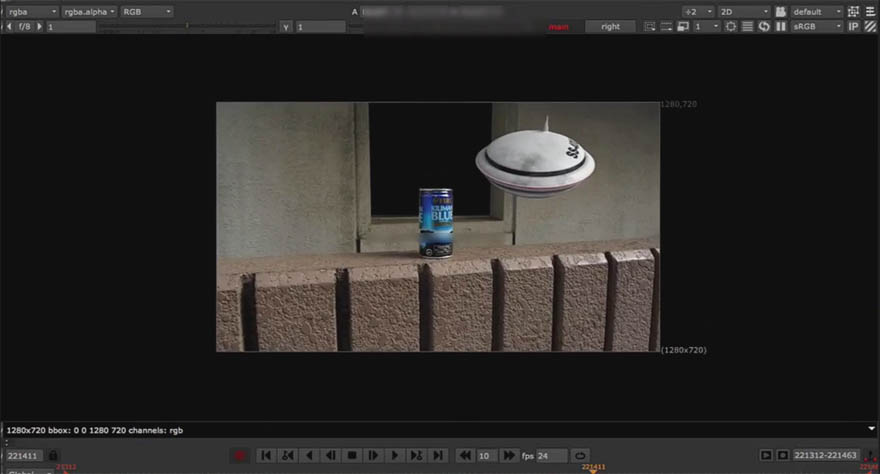The height and width of the screenshot is (474, 880).
Task: Jump to last frame
Action: [438, 455]
